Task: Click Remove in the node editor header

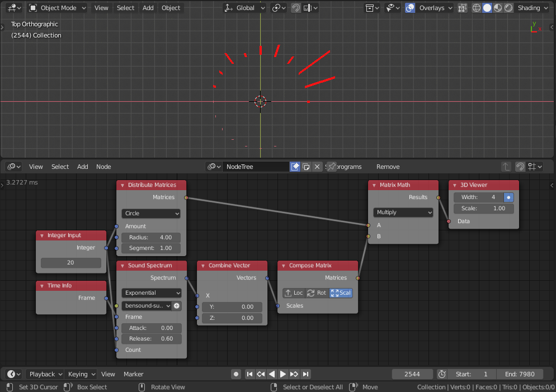Action: click(388, 166)
